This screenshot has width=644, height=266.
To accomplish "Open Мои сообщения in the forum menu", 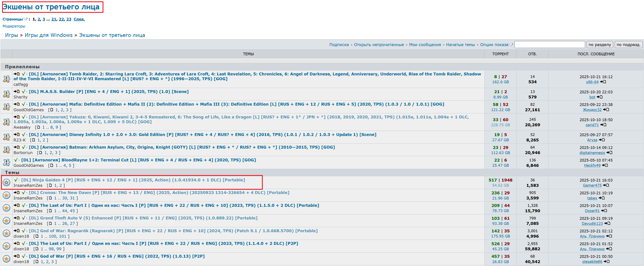I will point(425,45).
